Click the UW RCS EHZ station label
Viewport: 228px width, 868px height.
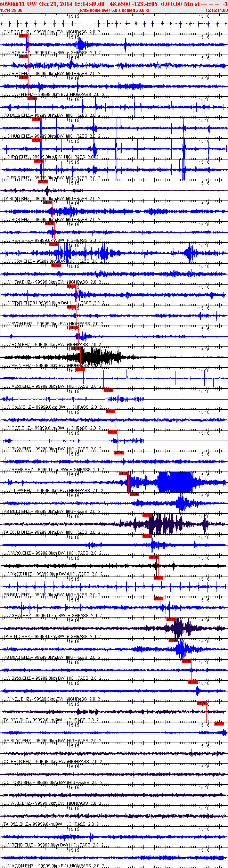[x=17, y=53]
